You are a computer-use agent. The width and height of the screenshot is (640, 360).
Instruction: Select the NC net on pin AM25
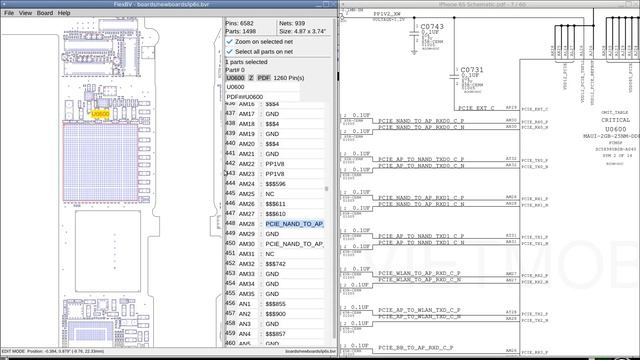click(x=270, y=194)
